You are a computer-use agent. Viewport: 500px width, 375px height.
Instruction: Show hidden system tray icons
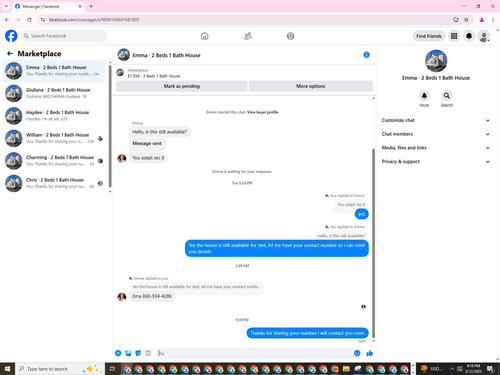tap(452, 369)
